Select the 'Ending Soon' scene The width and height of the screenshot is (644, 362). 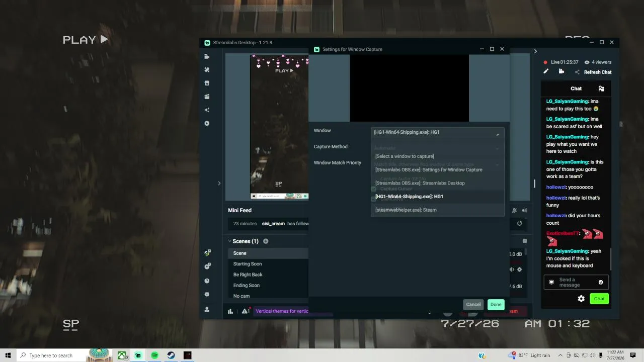click(x=268, y=286)
